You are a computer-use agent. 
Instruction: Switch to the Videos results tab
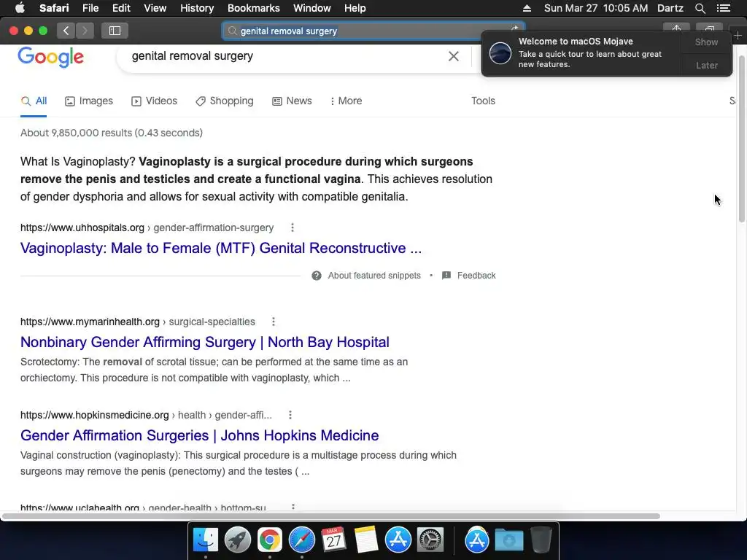155,101
